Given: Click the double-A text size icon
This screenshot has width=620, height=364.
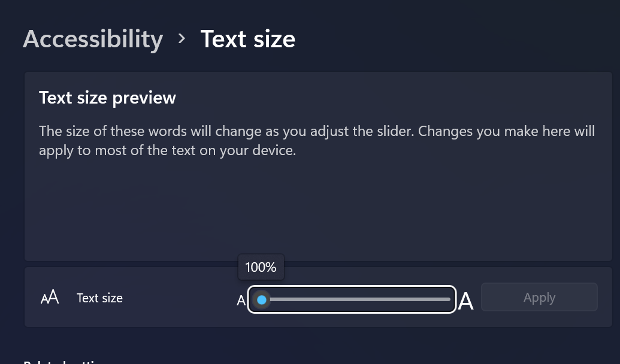Looking at the screenshot, I should (50, 297).
